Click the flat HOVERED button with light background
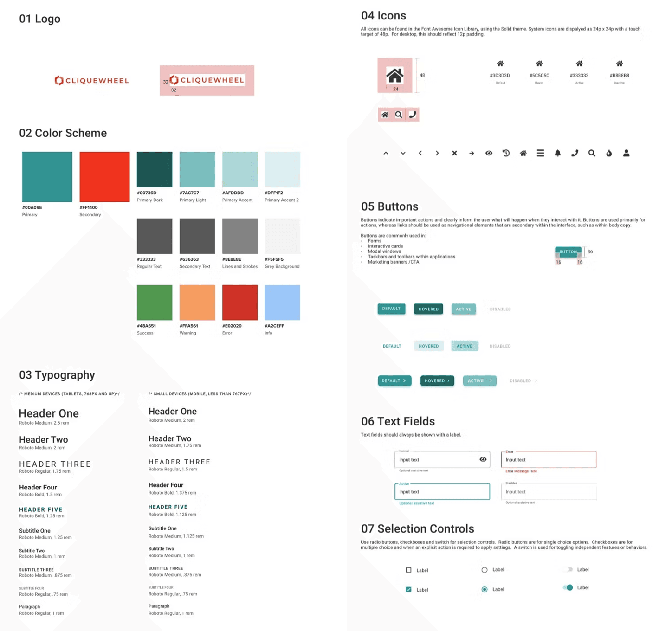This screenshot has height=631, width=672. pos(428,346)
